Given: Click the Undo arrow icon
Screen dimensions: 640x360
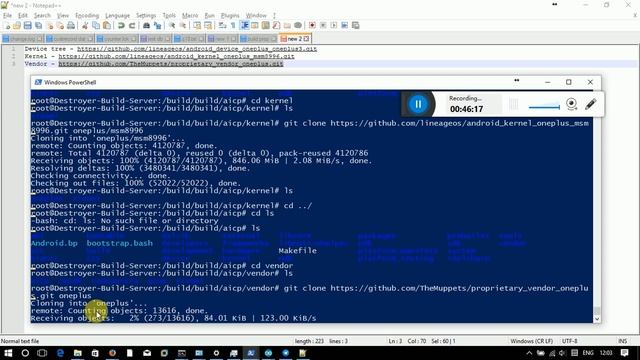Looking at the screenshot, I should tap(121, 25).
